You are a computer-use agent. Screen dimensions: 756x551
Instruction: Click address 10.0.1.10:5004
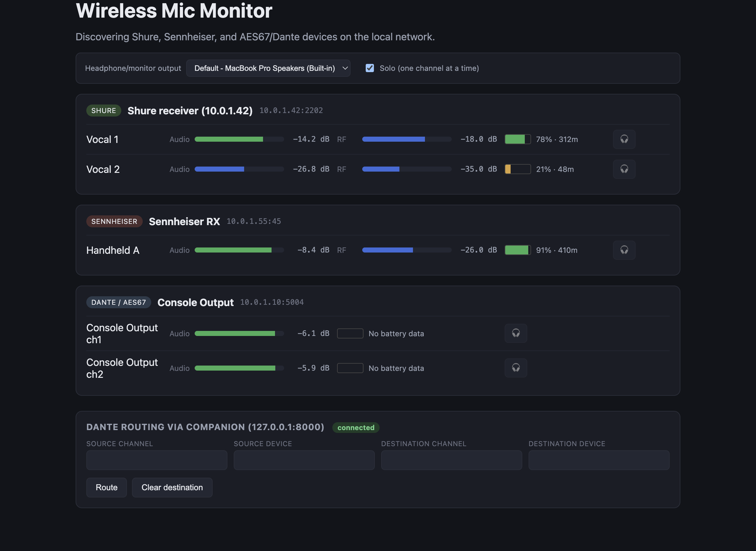pos(272,302)
